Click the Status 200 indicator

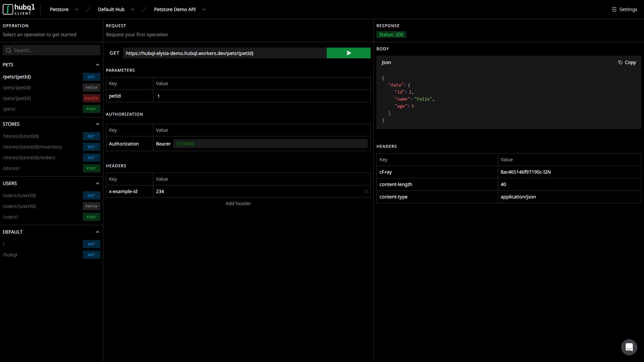tap(391, 35)
